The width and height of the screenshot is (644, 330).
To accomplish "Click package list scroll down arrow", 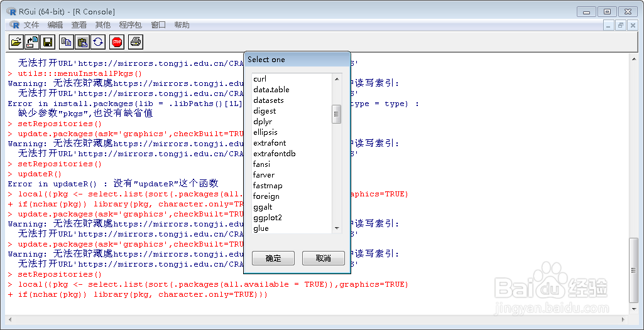I will click(336, 228).
